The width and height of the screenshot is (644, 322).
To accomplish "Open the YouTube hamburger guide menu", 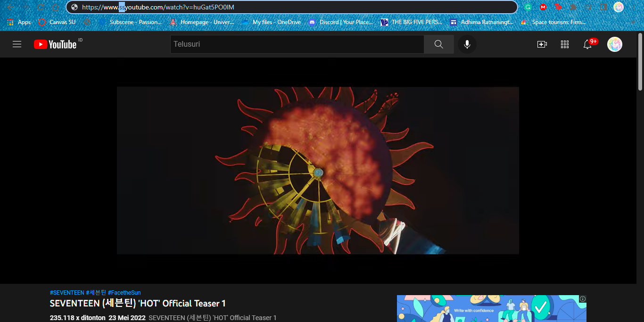I will click(x=17, y=44).
